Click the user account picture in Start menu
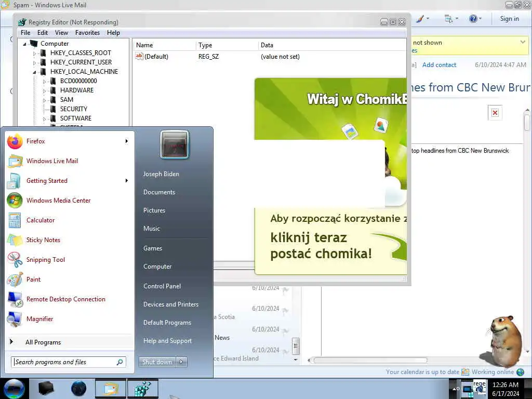Image resolution: width=532 pixels, height=399 pixels. click(x=175, y=144)
